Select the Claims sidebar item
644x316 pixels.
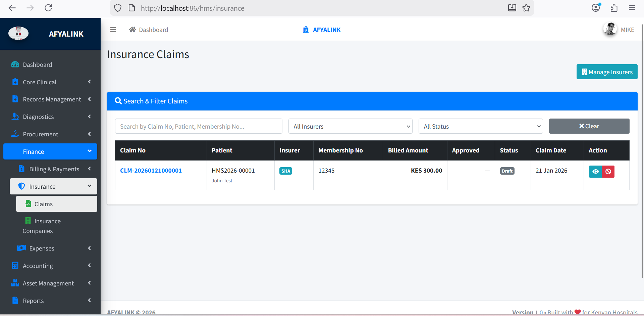pyautogui.click(x=44, y=204)
